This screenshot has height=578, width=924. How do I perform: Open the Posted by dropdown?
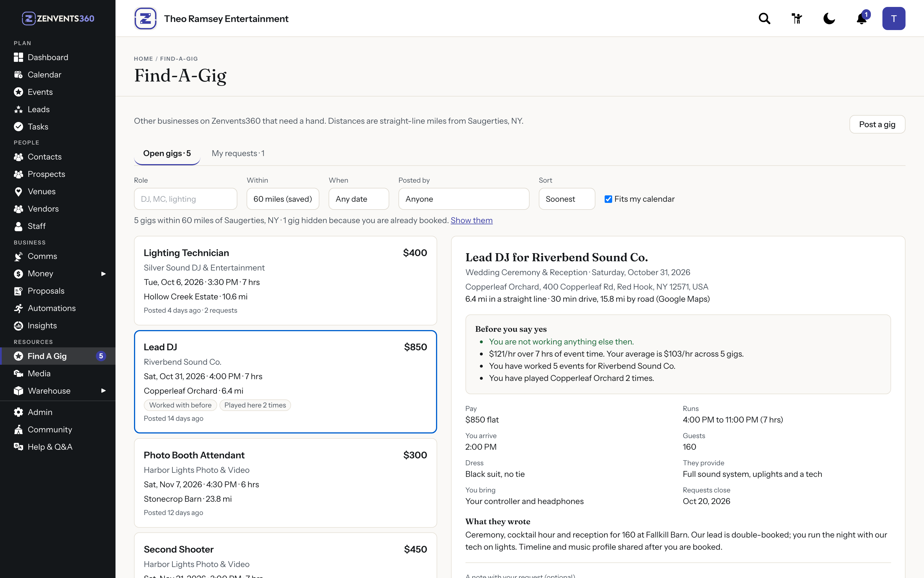pyautogui.click(x=463, y=199)
